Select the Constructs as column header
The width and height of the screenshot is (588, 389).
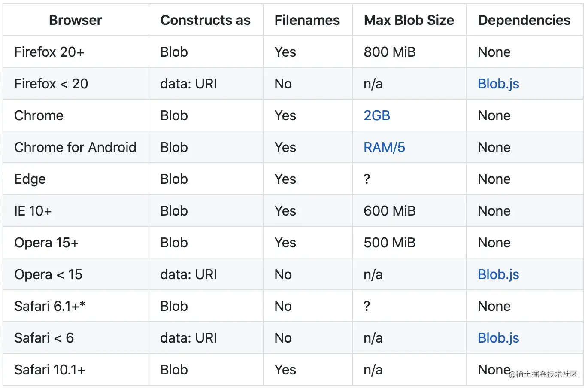click(x=205, y=20)
